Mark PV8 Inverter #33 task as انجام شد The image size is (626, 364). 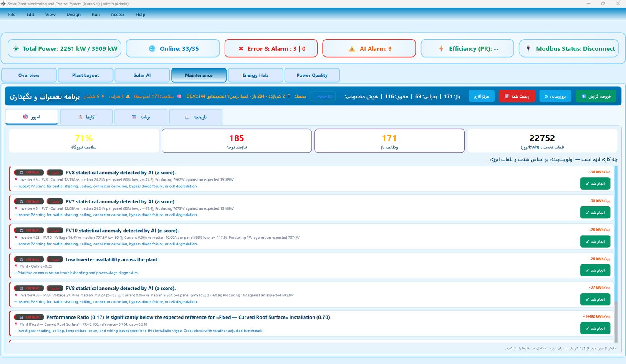pos(595,299)
